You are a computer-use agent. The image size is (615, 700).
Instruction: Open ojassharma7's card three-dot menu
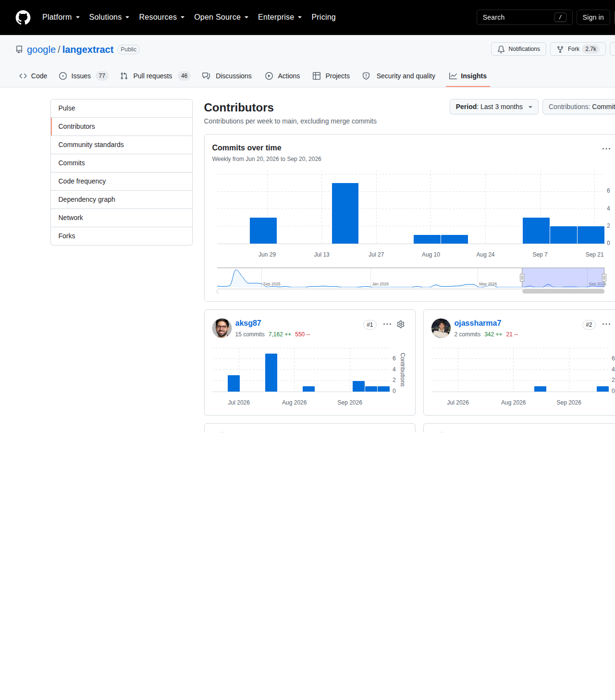(606, 324)
